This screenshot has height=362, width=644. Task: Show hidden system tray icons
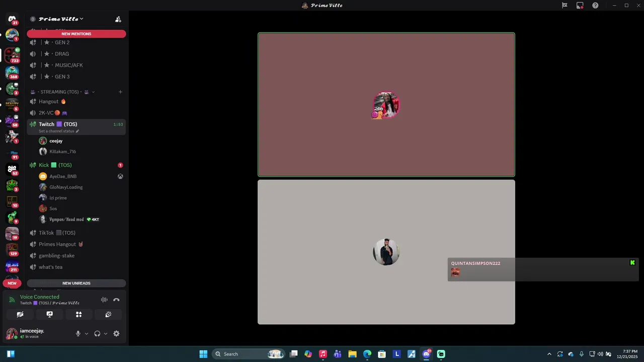(x=549, y=354)
